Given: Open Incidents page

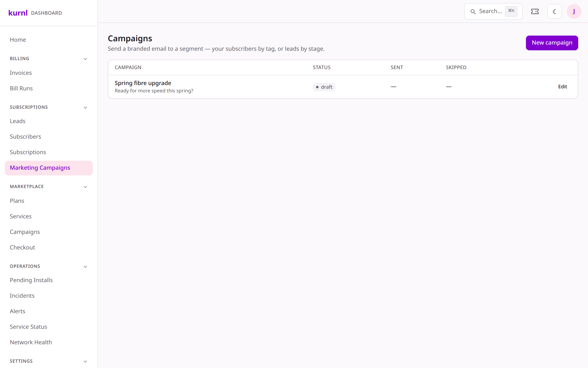Looking at the screenshot, I should pyautogui.click(x=49, y=296).
